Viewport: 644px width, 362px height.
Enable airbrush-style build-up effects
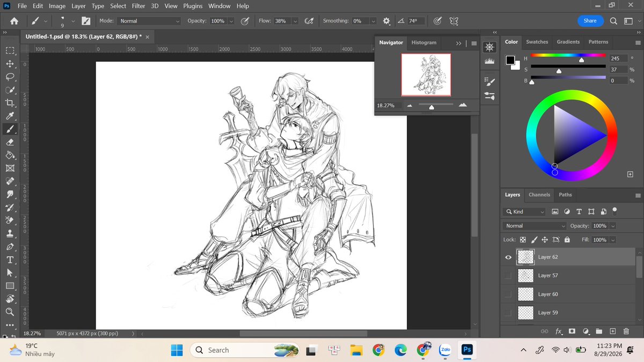(x=309, y=21)
